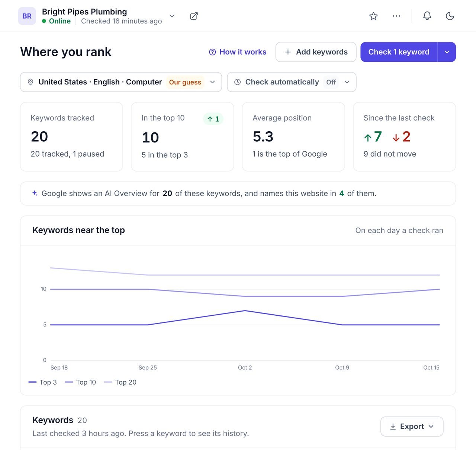The height and width of the screenshot is (450, 476).
Task: Open the United States location dropdown
Action: pyautogui.click(x=121, y=82)
